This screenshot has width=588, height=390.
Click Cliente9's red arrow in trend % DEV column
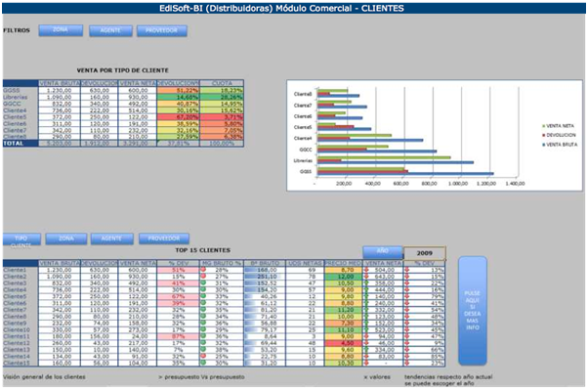(x=407, y=324)
